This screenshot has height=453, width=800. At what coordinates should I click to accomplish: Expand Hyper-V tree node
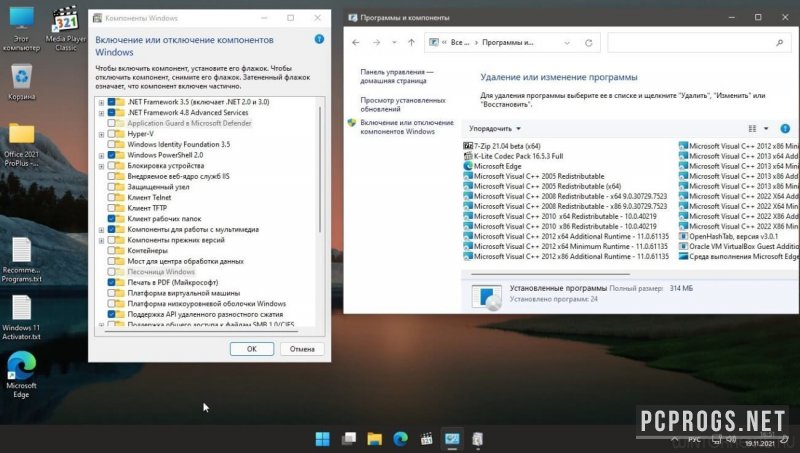tap(101, 134)
